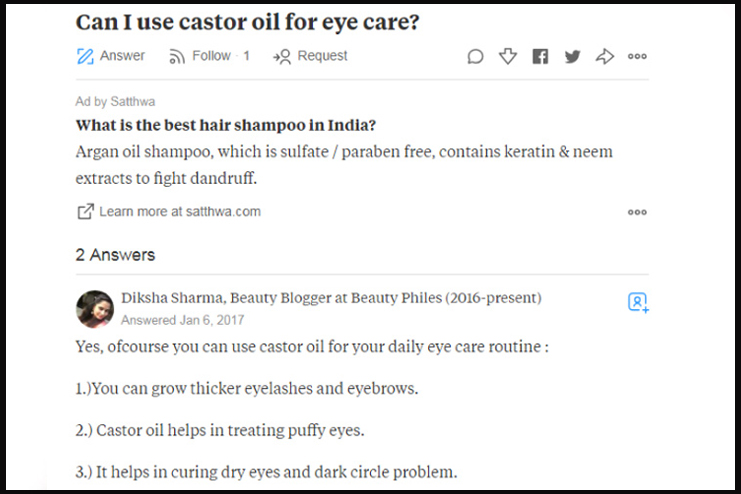Image resolution: width=741 pixels, height=494 pixels.
Task: Open the shampoo ad headline
Action: click(x=226, y=125)
